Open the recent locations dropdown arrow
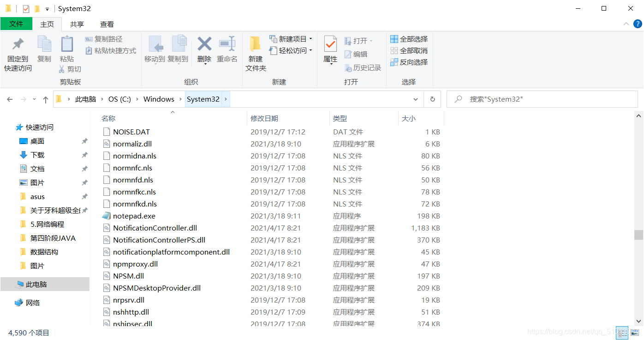Viewport: 644px width, 340px height. pyautogui.click(x=35, y=99)
